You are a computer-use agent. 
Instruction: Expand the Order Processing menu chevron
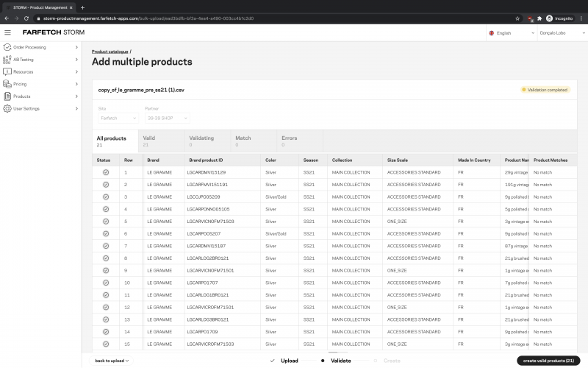pyautogui.click(x=76, y=47)
